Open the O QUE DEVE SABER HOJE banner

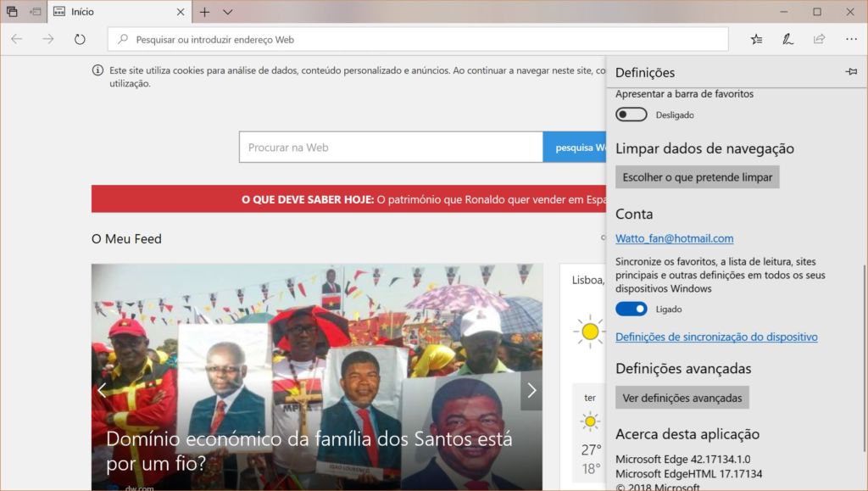[x=348, y=199]
